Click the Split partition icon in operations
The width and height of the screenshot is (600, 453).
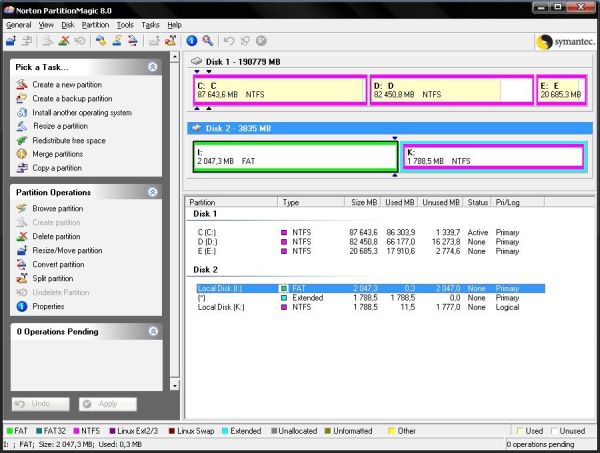coord(22,279)
